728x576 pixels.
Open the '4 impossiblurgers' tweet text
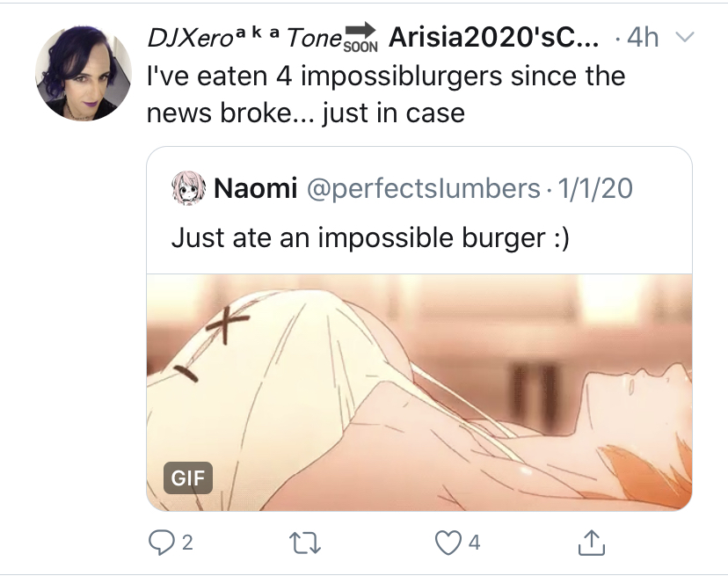pyautogui.click(x=386, y=95)
